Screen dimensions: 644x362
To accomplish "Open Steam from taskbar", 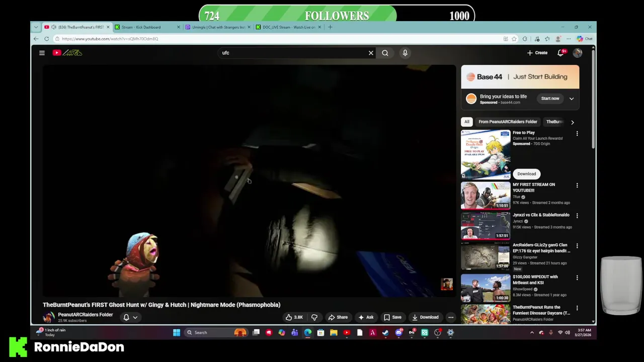I will [385, 332].
